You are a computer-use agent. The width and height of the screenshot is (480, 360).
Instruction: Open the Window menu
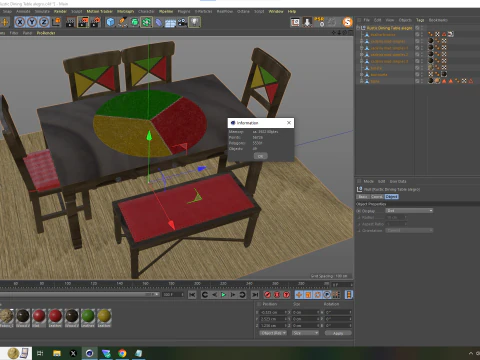point(276,12)
